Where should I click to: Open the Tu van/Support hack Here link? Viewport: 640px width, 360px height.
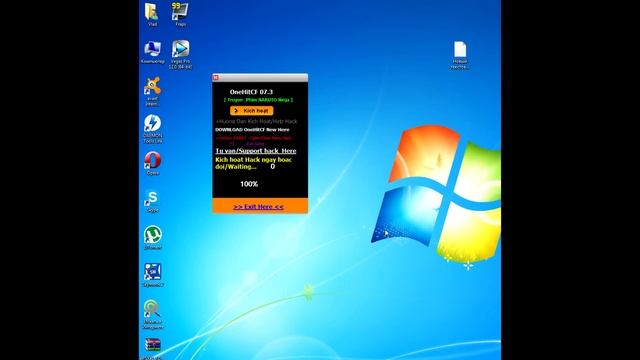click(x=256, y=151)
